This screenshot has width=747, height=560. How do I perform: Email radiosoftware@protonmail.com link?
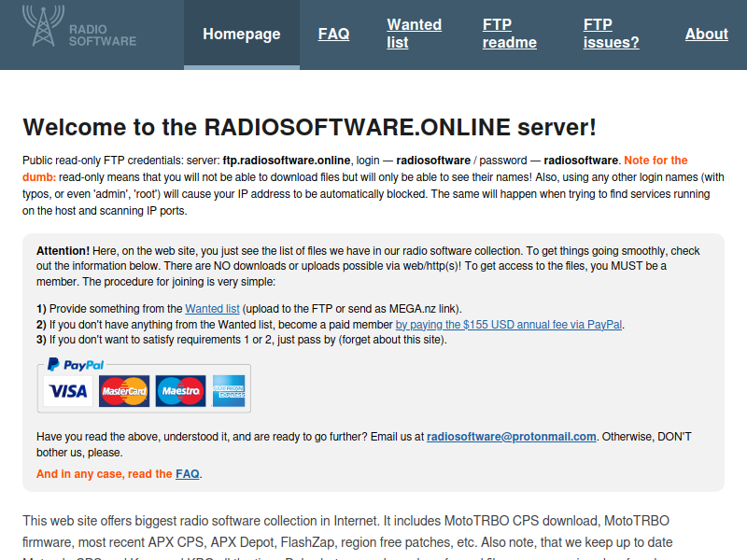coord(511,437)
